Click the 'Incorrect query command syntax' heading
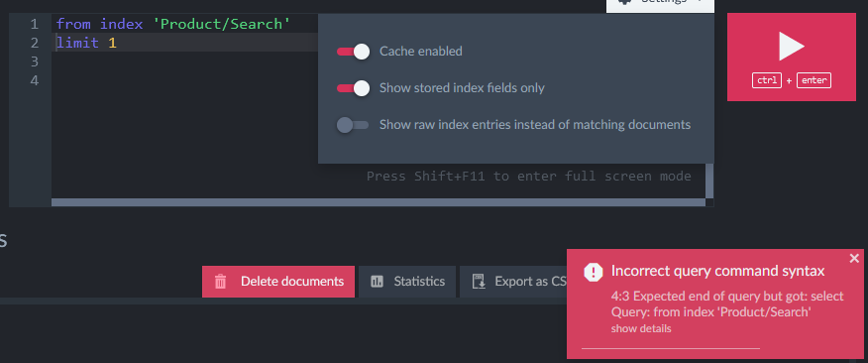Screen dimensions: 868x363 click(718, 271)
